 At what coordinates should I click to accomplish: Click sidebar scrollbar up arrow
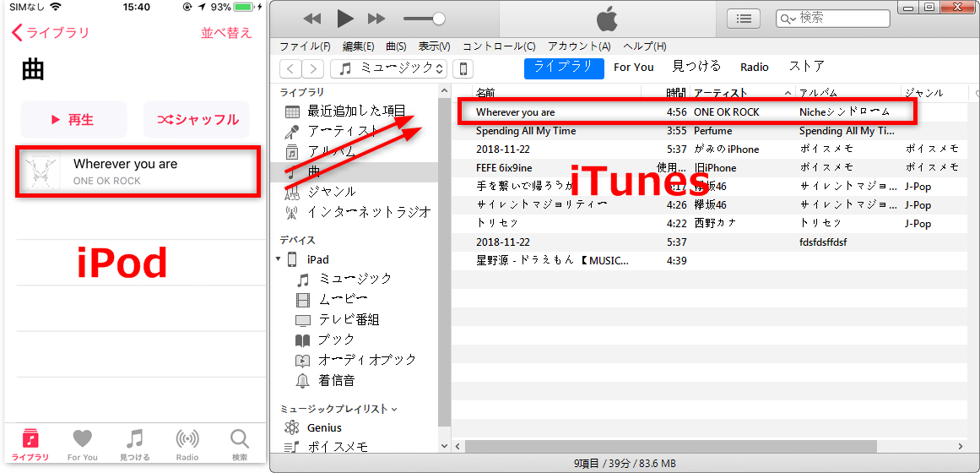(444, 90)
